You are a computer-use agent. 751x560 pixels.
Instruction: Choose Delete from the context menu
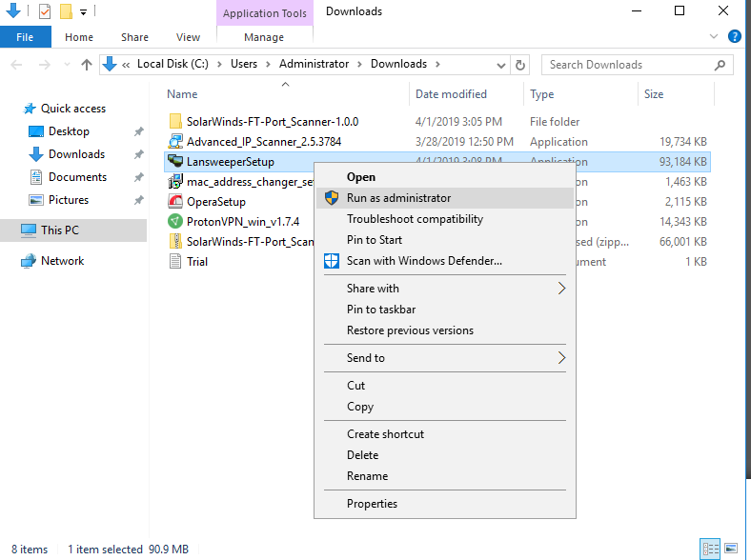pyautogui.click(x=444, y=455)
